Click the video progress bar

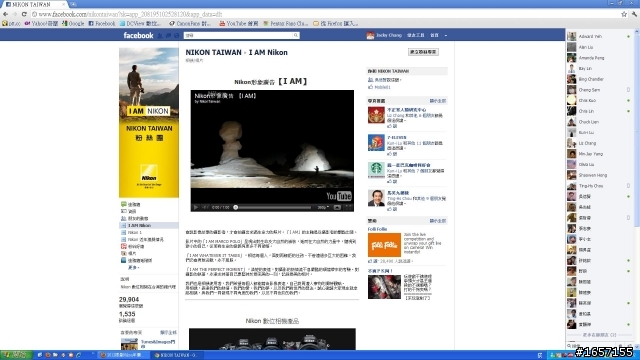273,207
